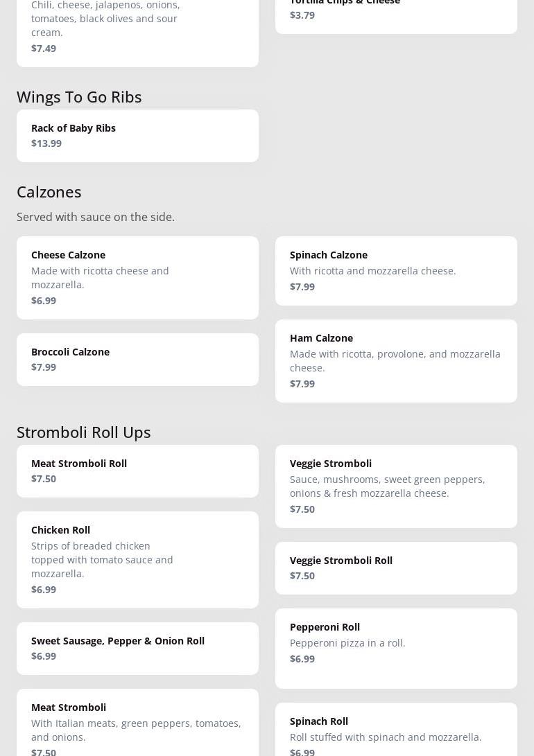Click the Meat Stromboli card title

[69, 707]
